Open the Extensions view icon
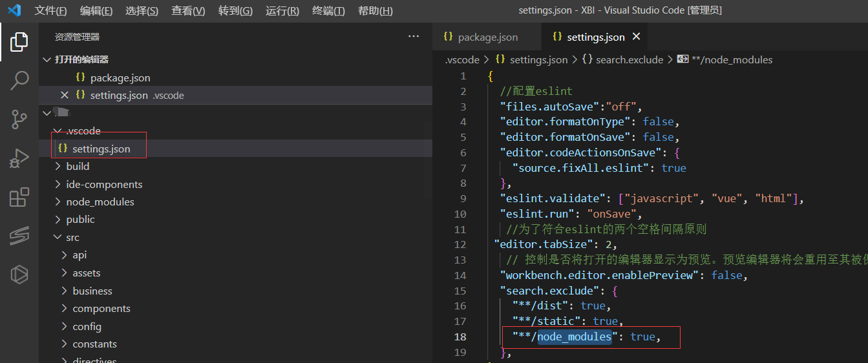The height and width of the screenshot is (363, 868). [x=19, y=197]
